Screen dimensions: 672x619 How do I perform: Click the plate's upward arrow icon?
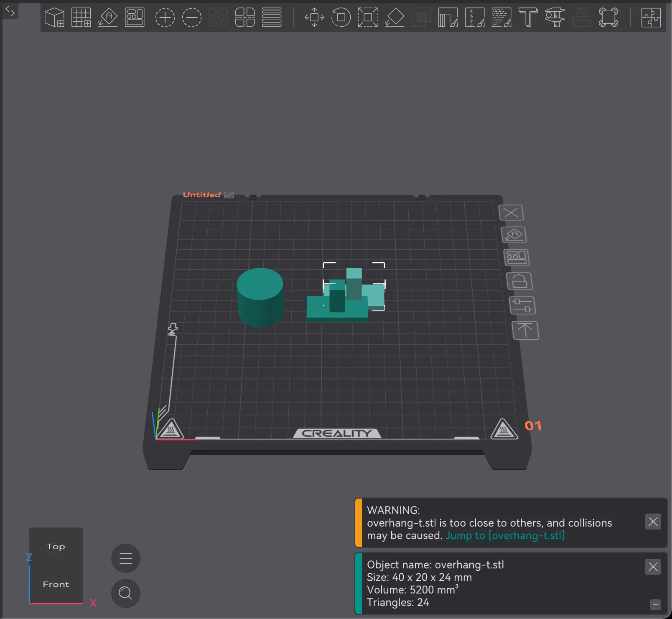525,330
